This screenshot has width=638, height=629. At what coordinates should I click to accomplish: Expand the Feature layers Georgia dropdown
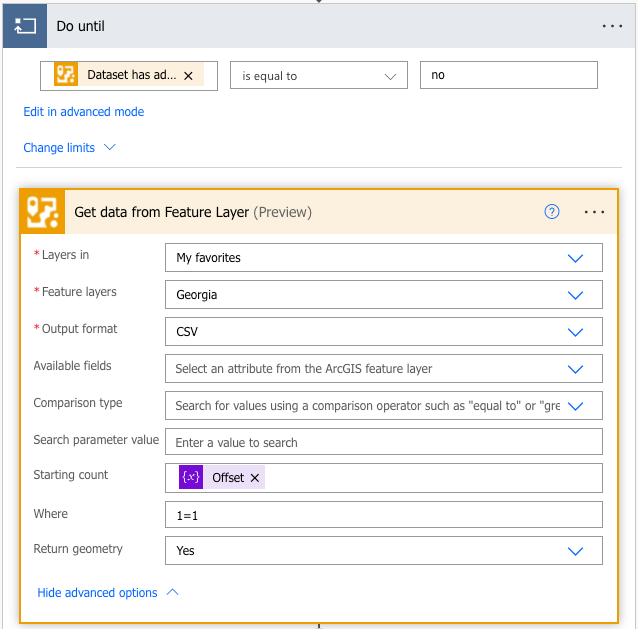(575, 295)
